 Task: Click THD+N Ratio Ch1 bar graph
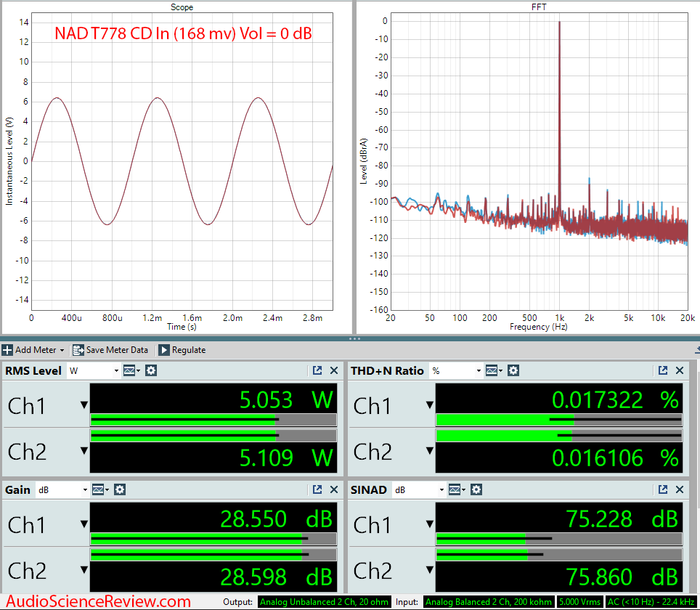559,420
